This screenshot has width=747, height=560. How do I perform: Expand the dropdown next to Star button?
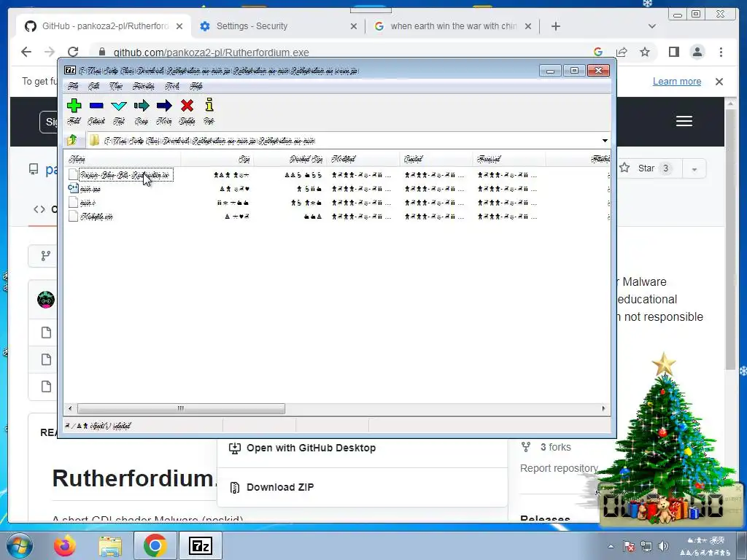694,169
